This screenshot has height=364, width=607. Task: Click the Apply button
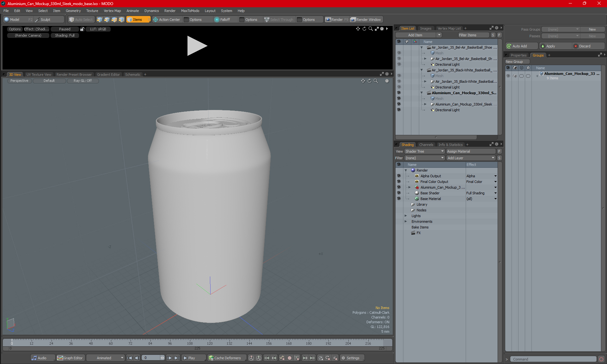(x=555, y=46)
